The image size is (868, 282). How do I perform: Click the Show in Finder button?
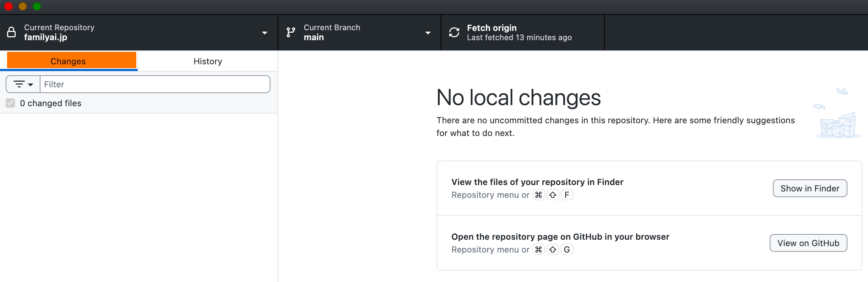[810, 188]
